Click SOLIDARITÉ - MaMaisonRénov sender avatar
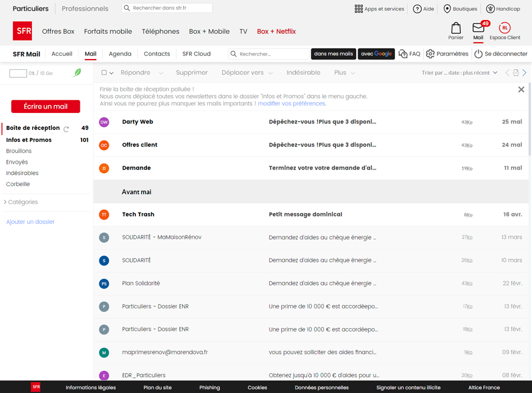Screen dimensions: 532x393 click(104, 238)
